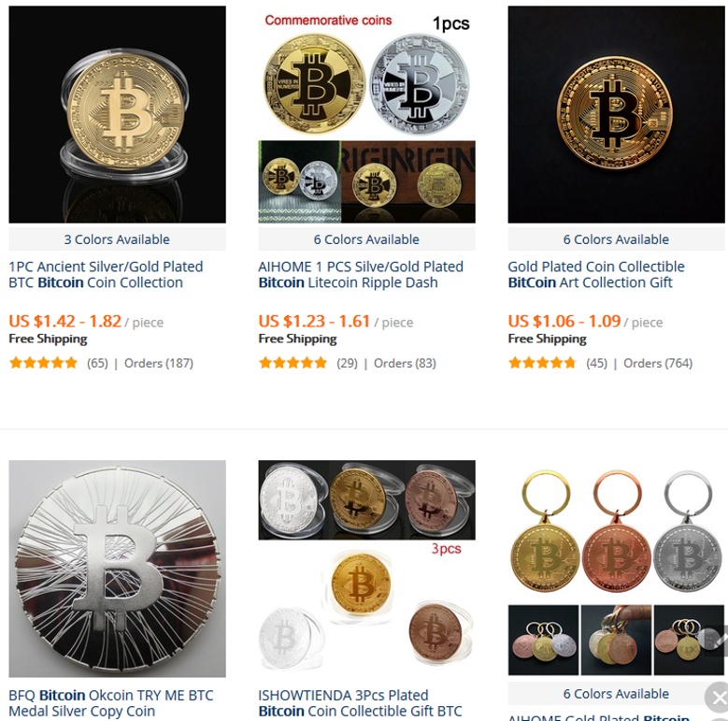
Task: Open the large silver Bitcoin medal image
Action: 117,569
